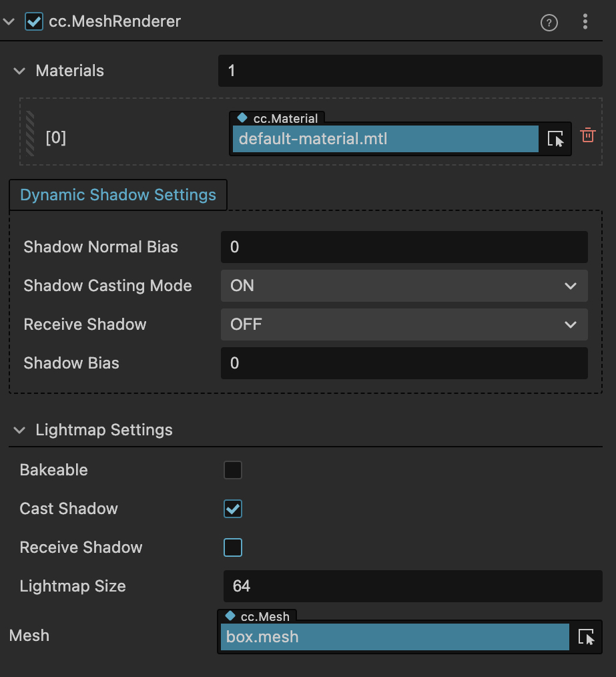Open the Receive Shadow dropdown

coord(404,324)
